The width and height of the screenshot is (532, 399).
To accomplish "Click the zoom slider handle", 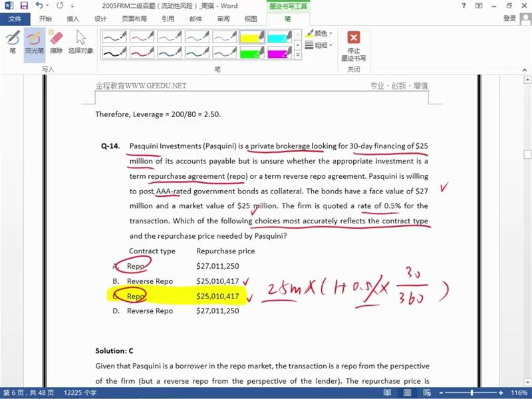I will point(471,393).
